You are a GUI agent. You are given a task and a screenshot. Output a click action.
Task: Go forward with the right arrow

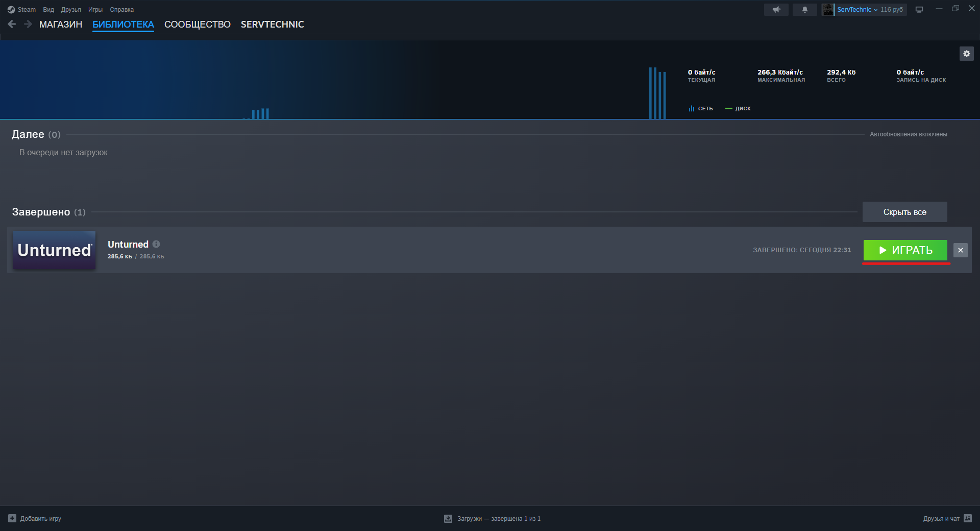[28, 24]
